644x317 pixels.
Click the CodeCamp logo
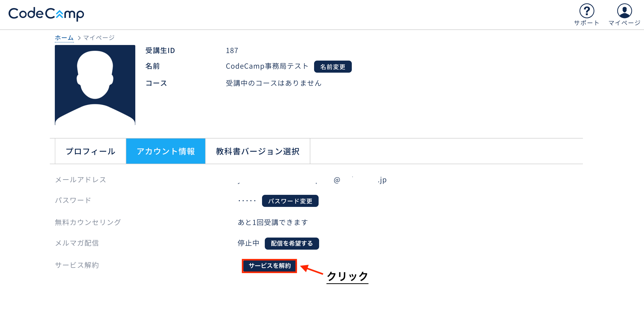[x=46, y=14]
